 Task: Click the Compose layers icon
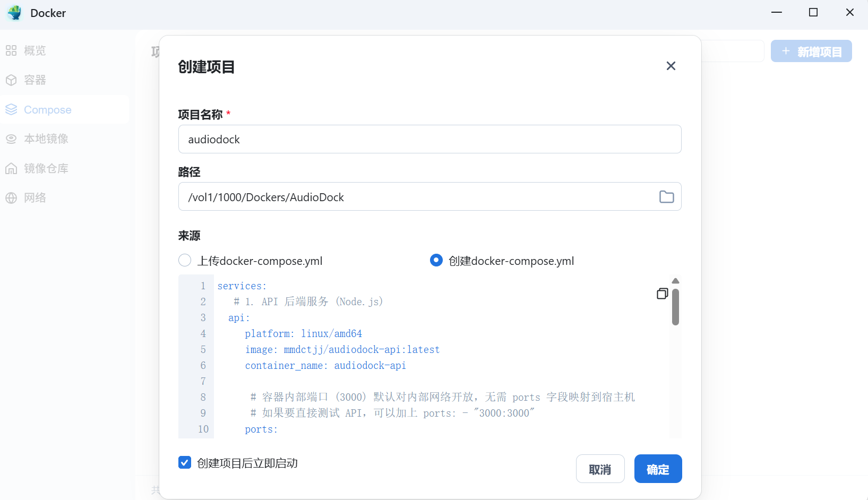pyautogui.click(x=11, y=109)
